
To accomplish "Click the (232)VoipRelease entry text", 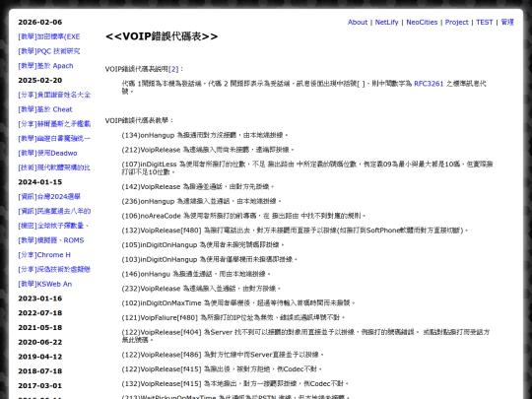I will pos(201,289).
